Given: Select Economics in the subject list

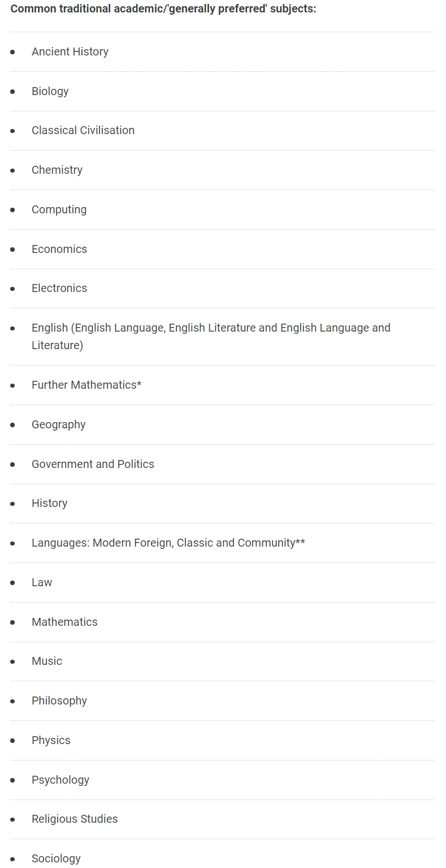Looking at the screenshot, I should 59,249.
